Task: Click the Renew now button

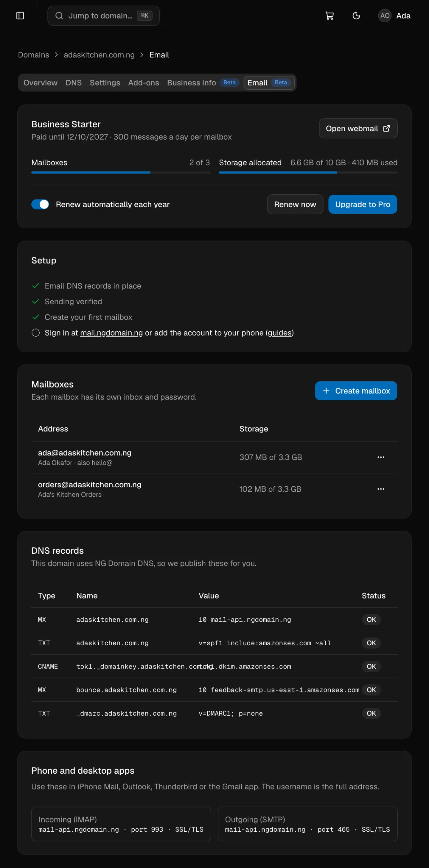Action: (x=295, y=204)
